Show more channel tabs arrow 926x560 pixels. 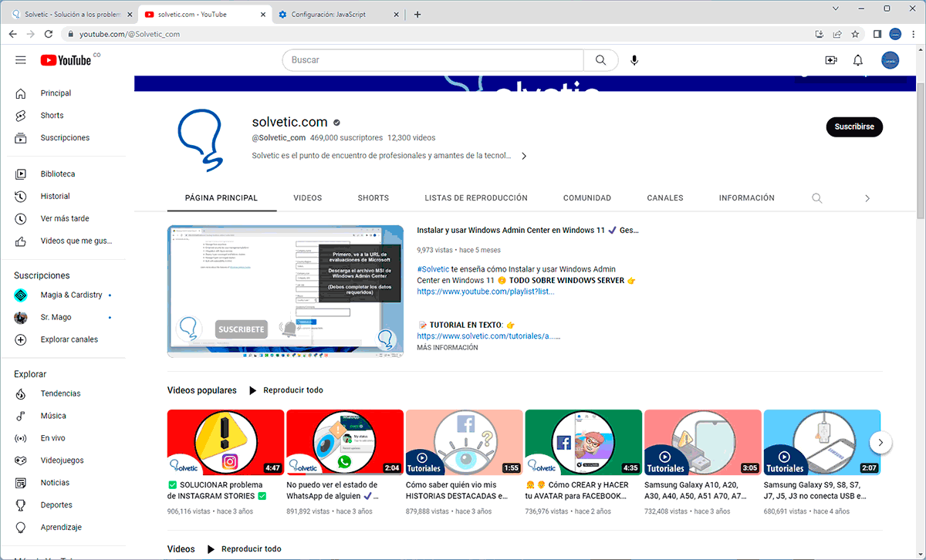pyautogui.click(x=867, y=198)
